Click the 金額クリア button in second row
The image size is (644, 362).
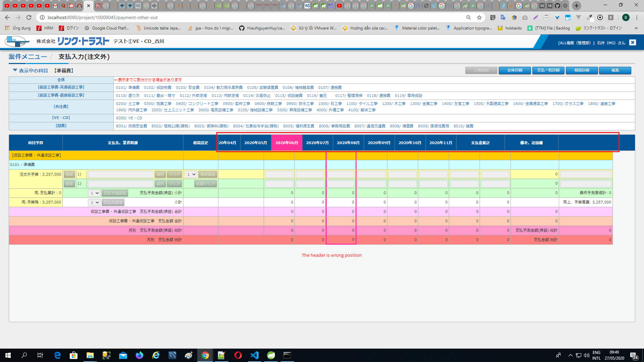tap(205, 184)
